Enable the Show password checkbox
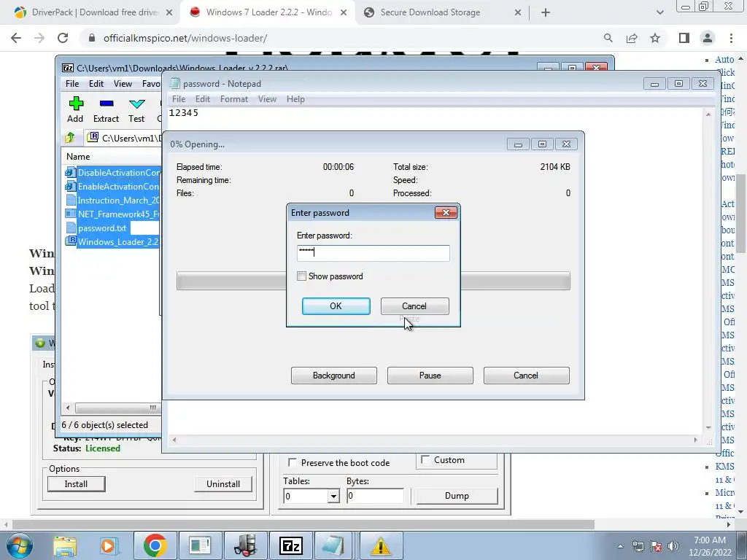This screenshot has height=560, width=747. [x=301, y=276]
